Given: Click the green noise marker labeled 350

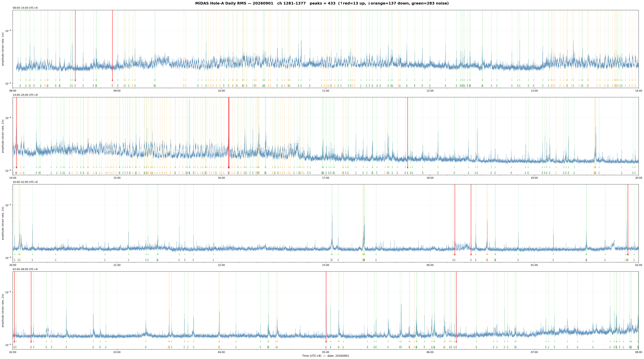Looking at the screenshot, I should [x=553, y=254].
